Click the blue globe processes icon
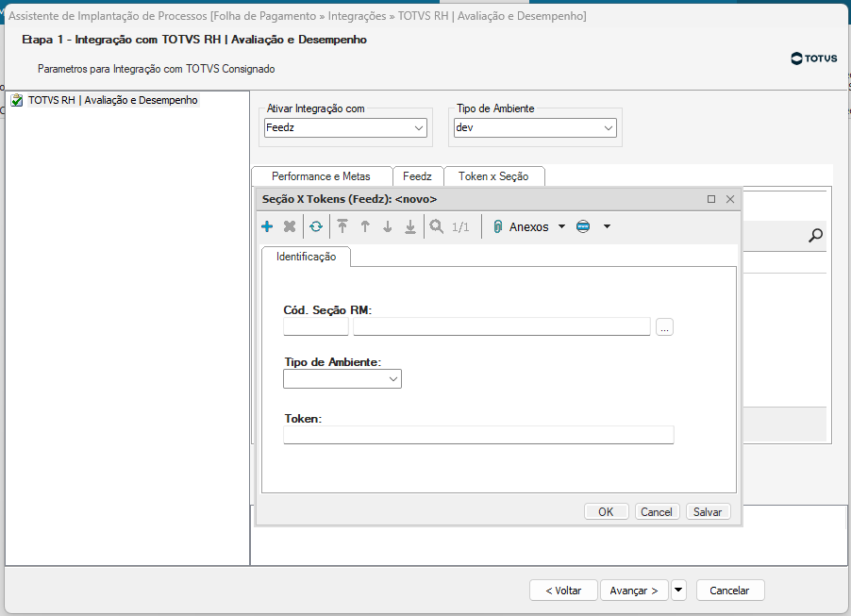 [x=583, y=226]
